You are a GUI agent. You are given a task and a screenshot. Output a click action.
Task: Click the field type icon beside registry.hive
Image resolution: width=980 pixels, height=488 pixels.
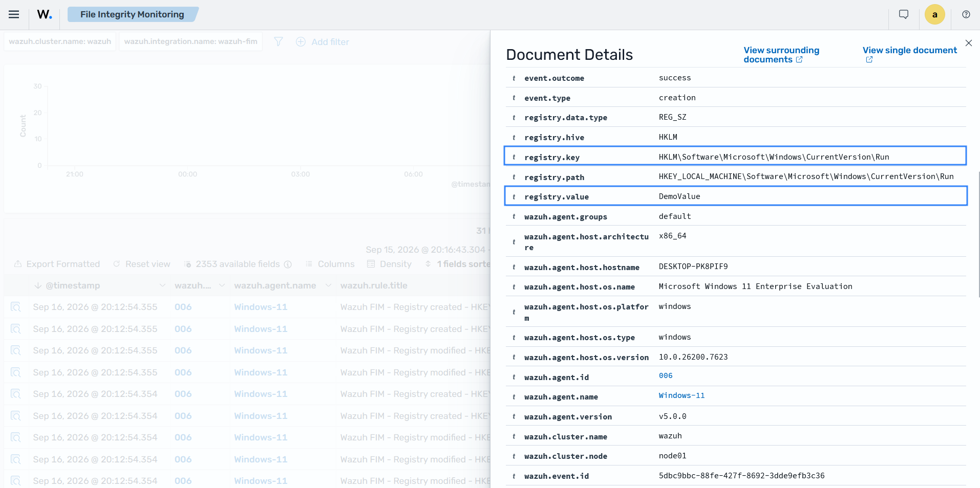(514, 138)
